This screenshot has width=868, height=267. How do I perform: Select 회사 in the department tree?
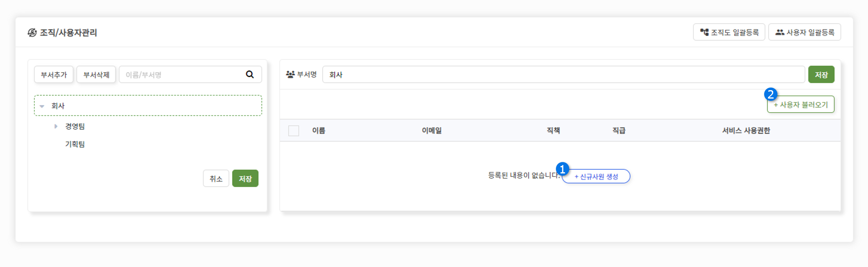pyautogui.click(x=148, y=105)
